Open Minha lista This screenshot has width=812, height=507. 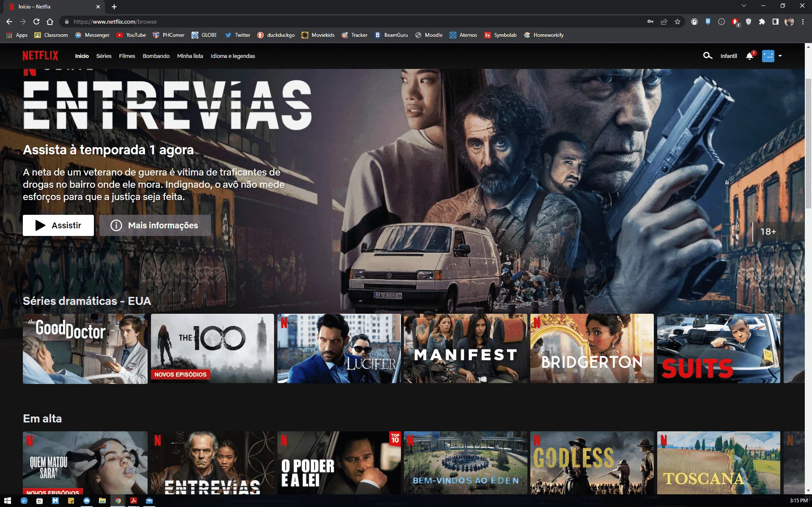click(x=190, y=56)
